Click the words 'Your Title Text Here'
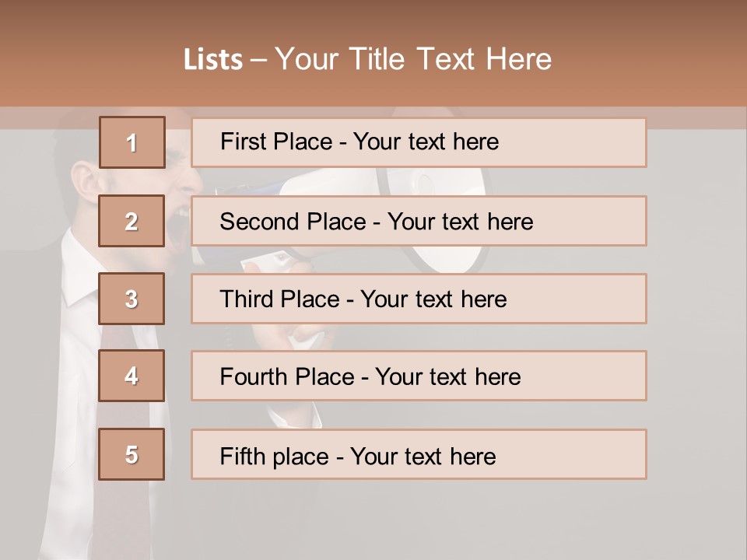Viewport: 747px width, 560px height. pyautogui.click(x=413, y=59)
